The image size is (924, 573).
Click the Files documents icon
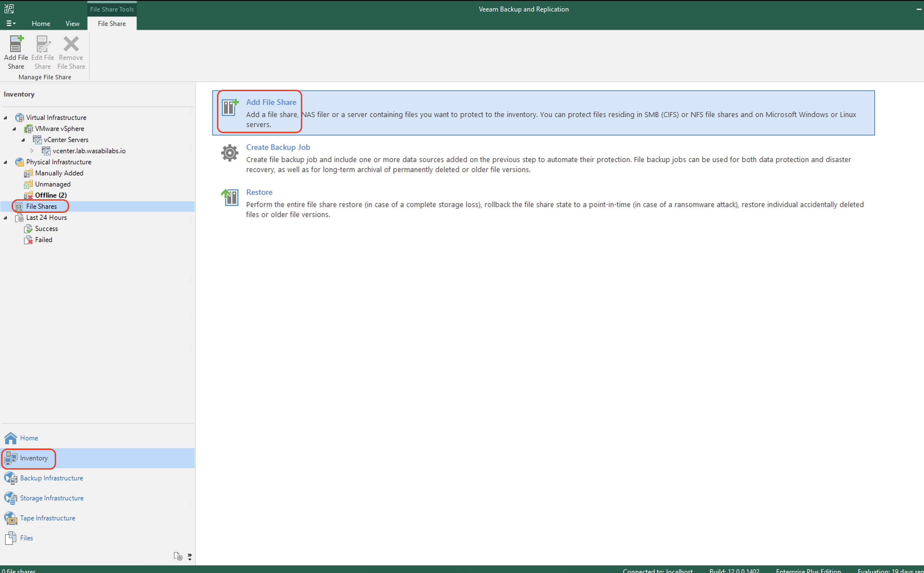click(x=11, y=538)
